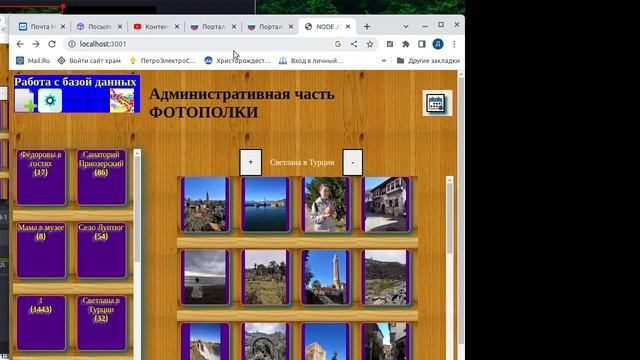Open the Мама в музее album

41,250
